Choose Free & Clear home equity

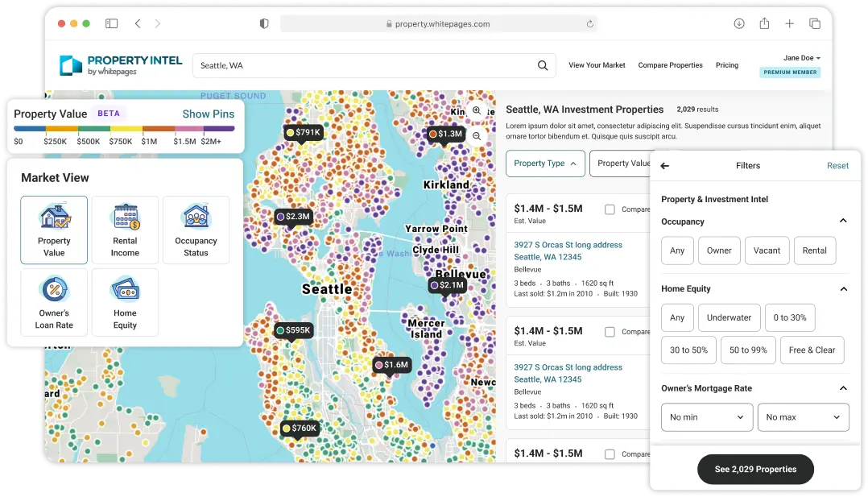coord(812,350)
